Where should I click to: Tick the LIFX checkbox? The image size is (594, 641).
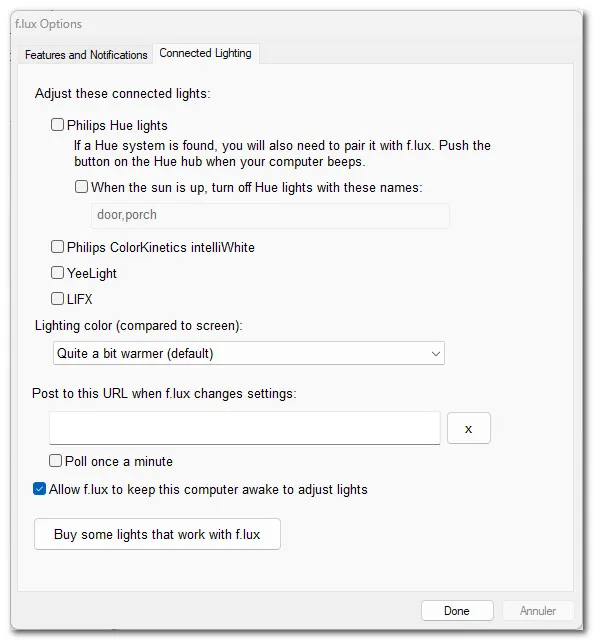tap(57, 298)
